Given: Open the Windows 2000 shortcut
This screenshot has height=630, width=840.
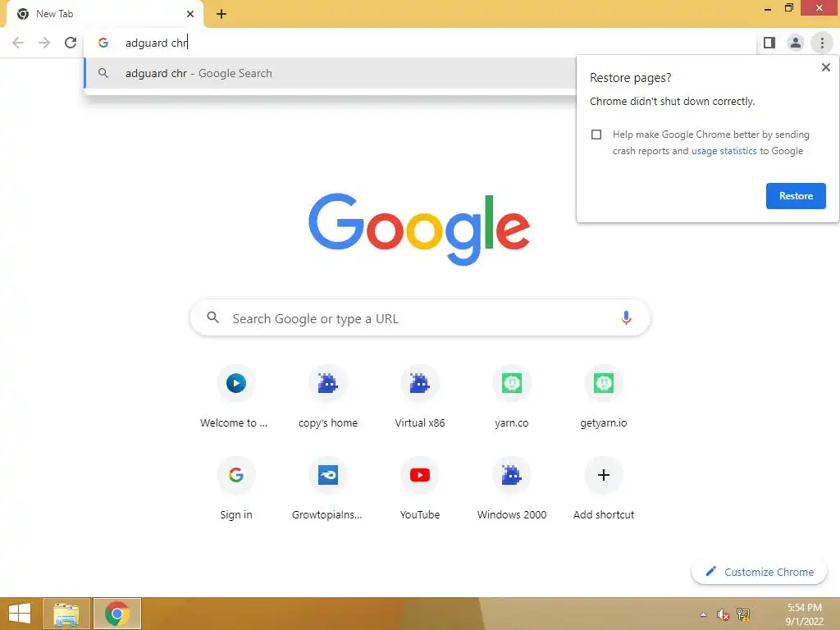Looking at the screenshot, I should tap(512, 489).
